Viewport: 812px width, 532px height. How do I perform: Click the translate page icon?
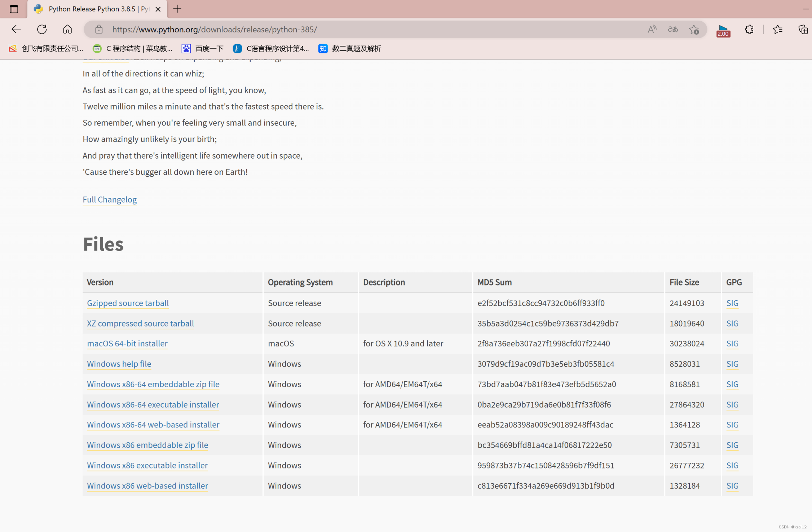672,29
